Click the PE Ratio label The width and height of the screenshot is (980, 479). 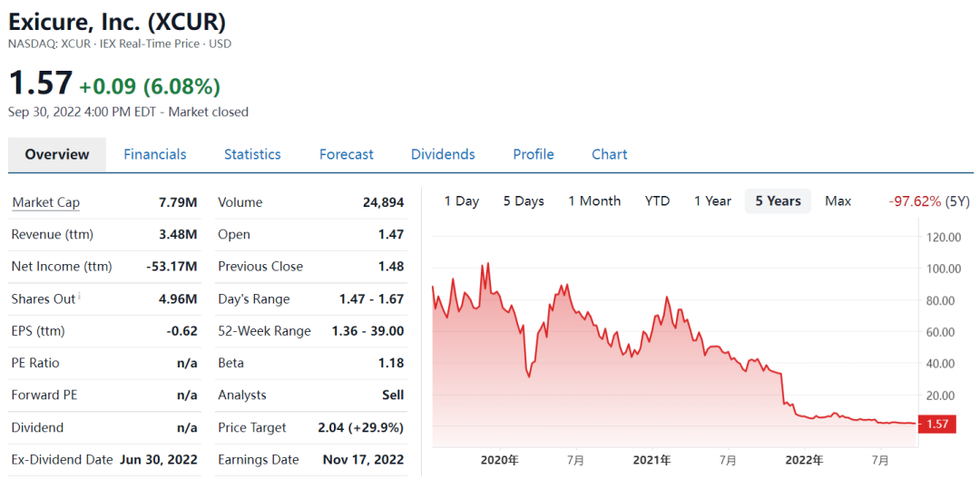(x=35, y=363)
